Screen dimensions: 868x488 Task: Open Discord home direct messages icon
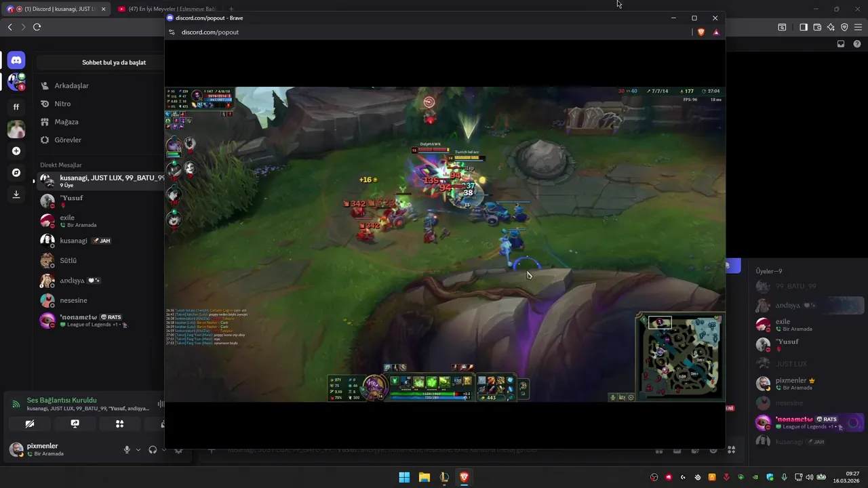click(16, 60)
